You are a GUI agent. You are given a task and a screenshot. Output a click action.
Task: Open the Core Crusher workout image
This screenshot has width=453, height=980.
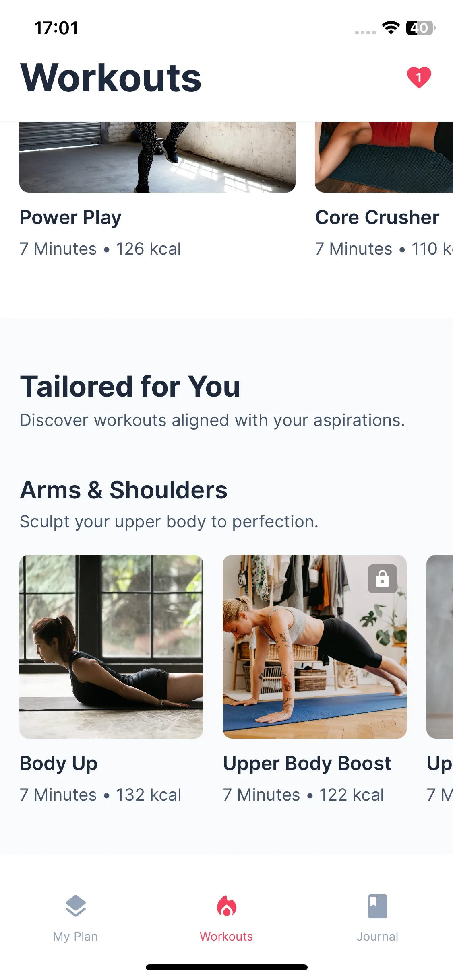tap(384, 157)
